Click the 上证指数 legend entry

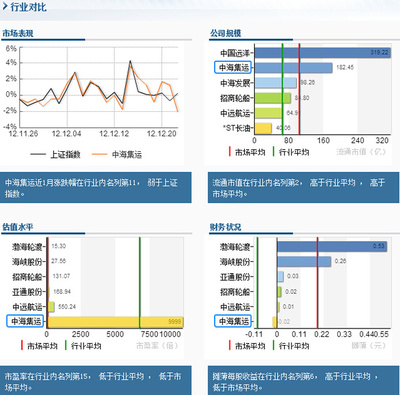click(x=56, y=154)
